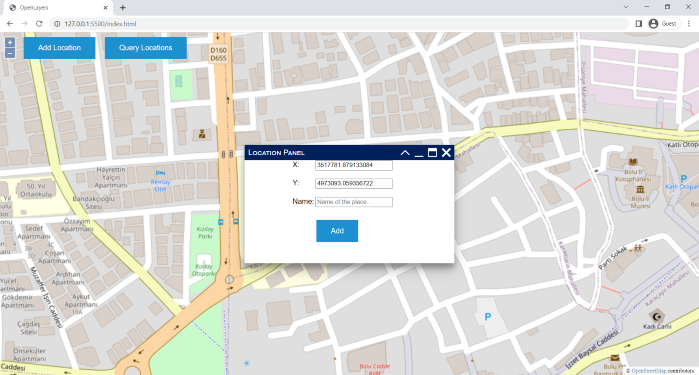
Task: Maximize the Location Panel
Action: pyautogui.click(x=432, y=152)
